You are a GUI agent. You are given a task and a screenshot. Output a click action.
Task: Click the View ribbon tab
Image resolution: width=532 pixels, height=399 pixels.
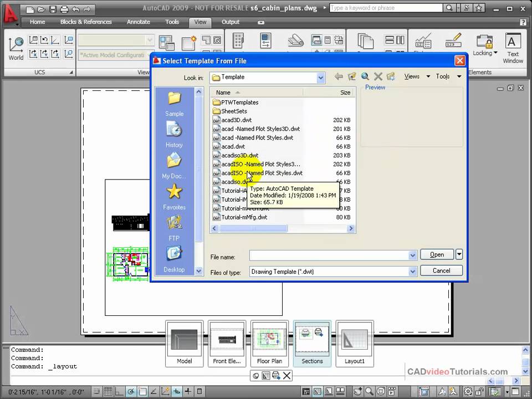point(200,22)
